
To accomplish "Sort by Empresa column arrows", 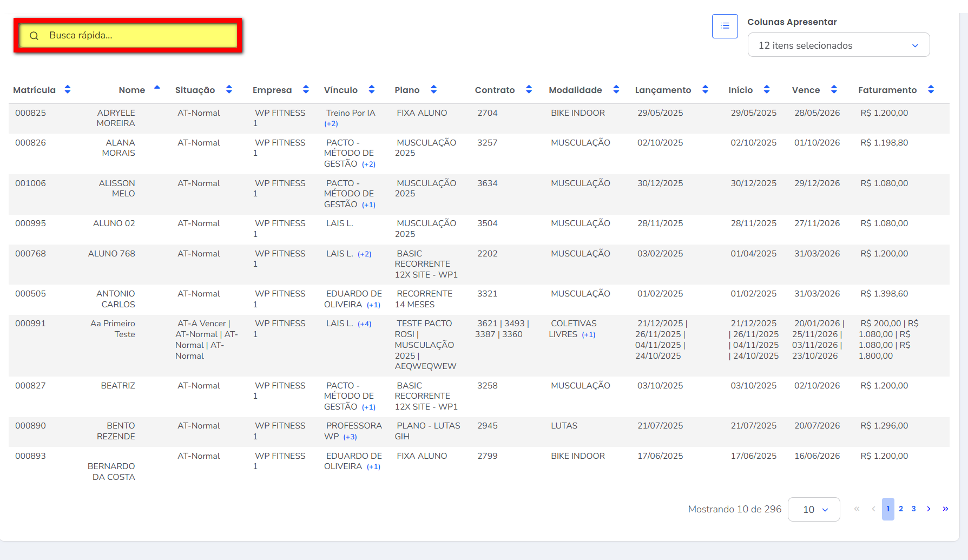I will [x=306, y=90].
